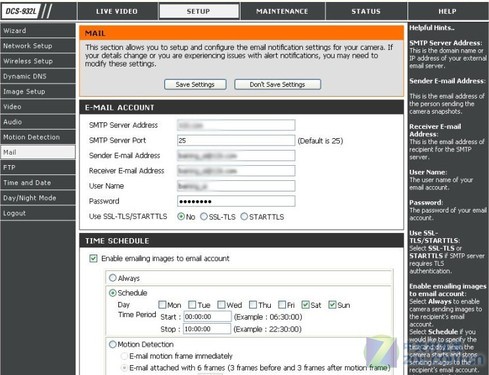Check the Wed day checkbox

coord(221,305)
